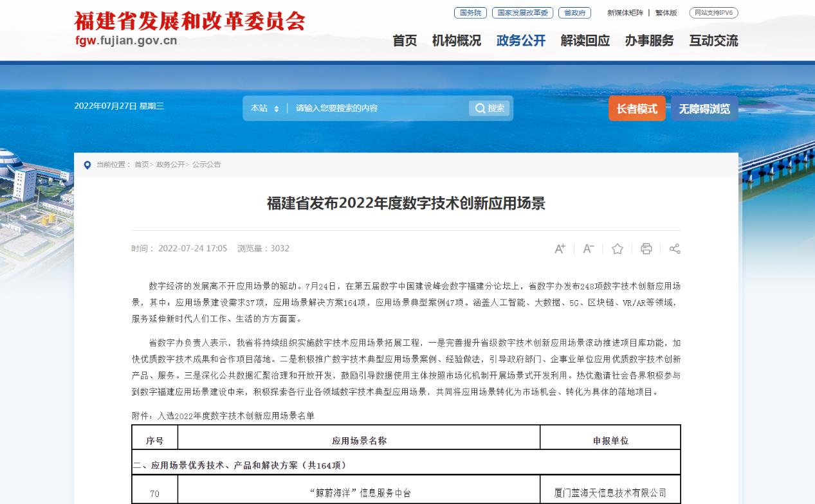
Task: Click the 网站支持IPV6 badge
Action: point(715,12)
